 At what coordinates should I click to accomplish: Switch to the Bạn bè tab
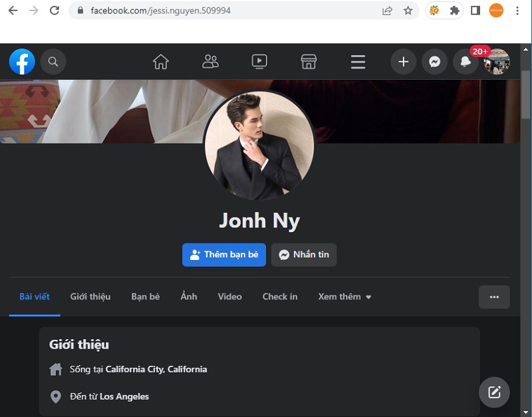coord(146,297)
